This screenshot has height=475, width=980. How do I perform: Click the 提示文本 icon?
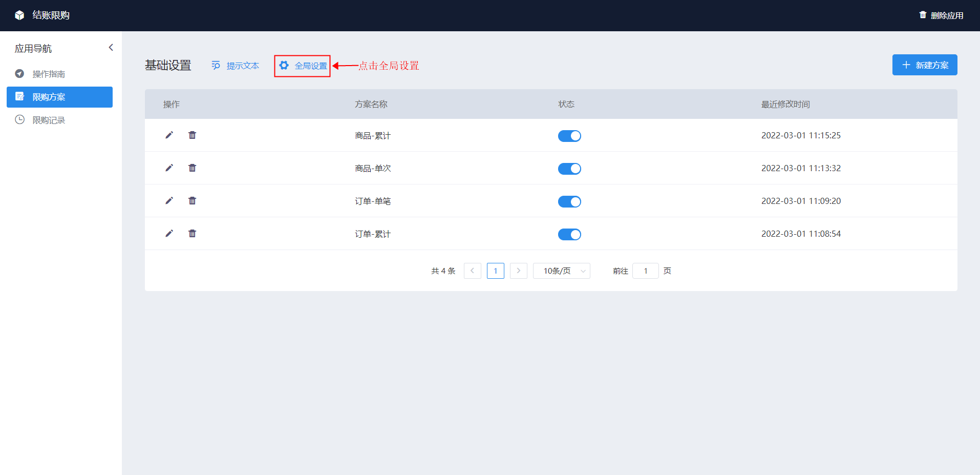tap(216, 66)
